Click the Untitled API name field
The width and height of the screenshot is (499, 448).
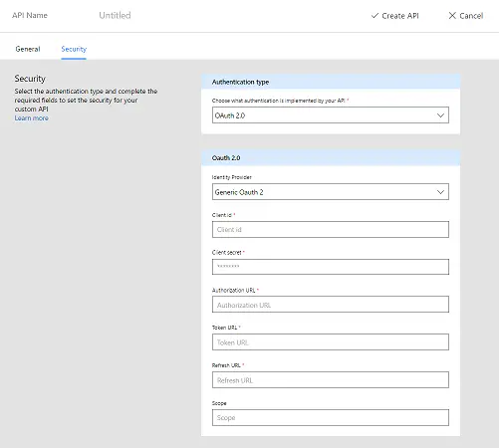(115, 15)
